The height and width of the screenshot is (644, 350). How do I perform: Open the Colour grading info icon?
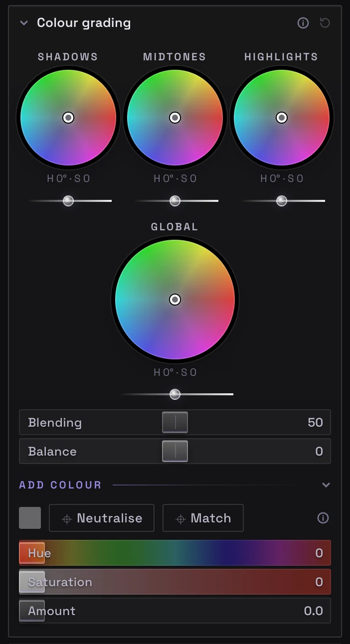(x=303, y=23)
